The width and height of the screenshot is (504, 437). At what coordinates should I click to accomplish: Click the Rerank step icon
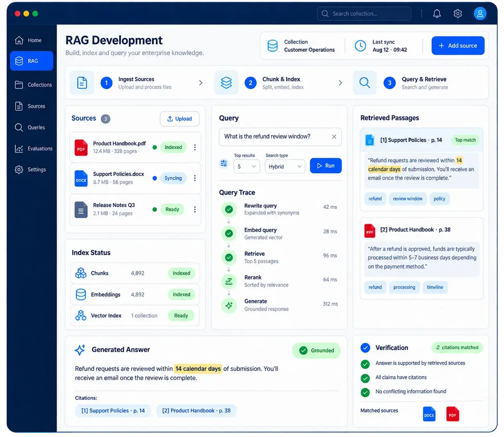coord(229,282)
